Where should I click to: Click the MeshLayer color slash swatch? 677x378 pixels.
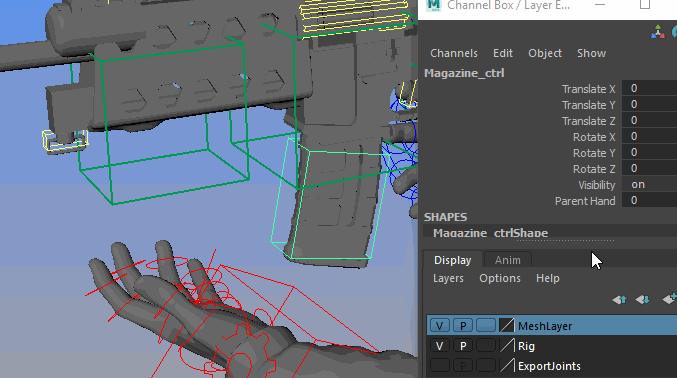[507, 325]
